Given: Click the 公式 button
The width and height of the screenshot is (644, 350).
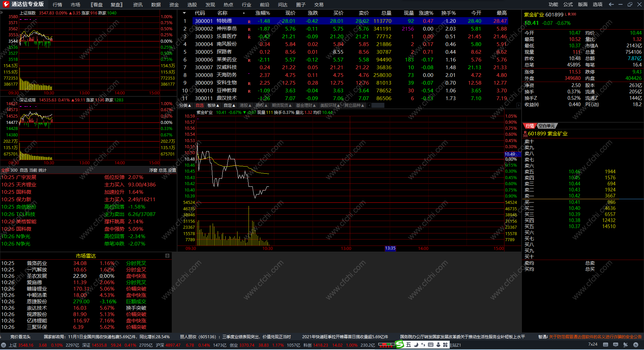Looking at the screenshot, I should (568, 4).
